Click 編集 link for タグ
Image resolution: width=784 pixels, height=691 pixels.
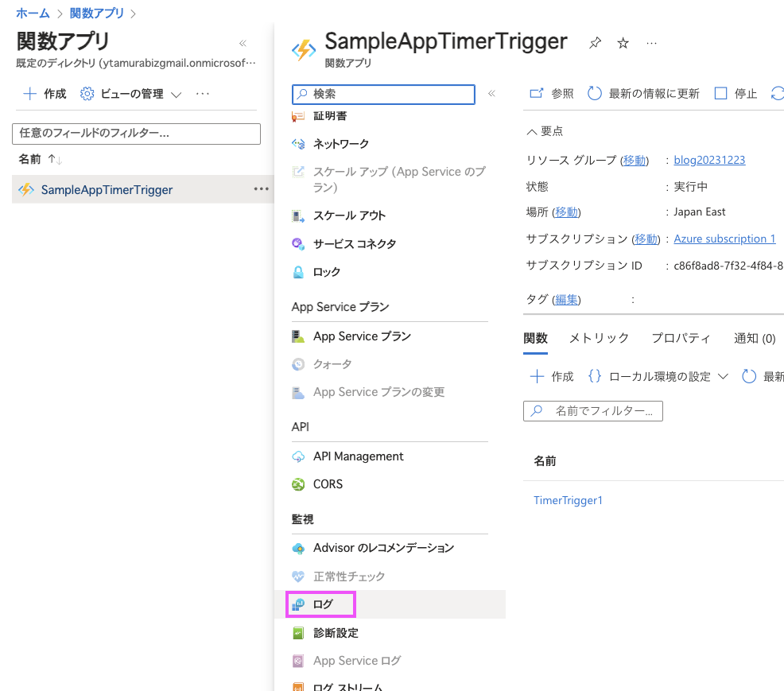tap(566, 300)
